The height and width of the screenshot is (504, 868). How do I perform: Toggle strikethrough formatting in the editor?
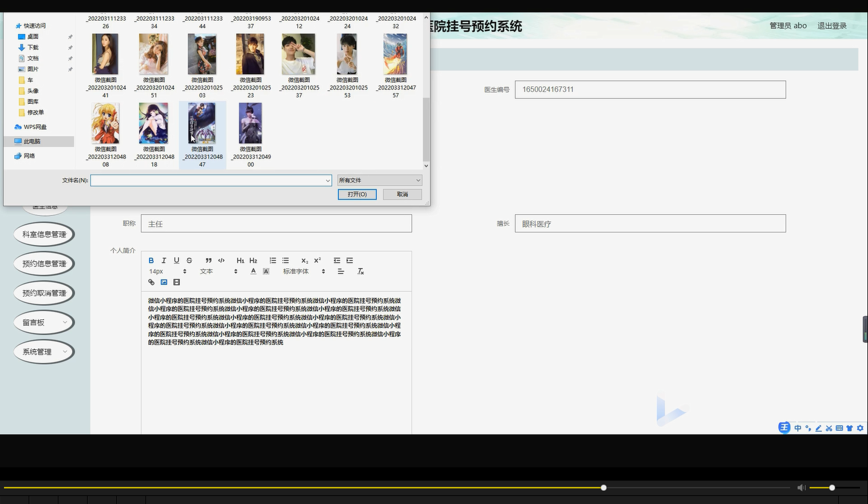(189, 261)
